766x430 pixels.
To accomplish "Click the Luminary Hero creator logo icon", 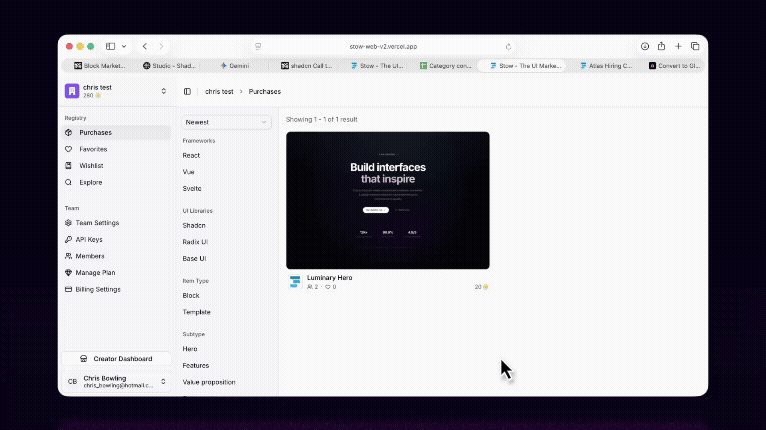I will (295, 281).
